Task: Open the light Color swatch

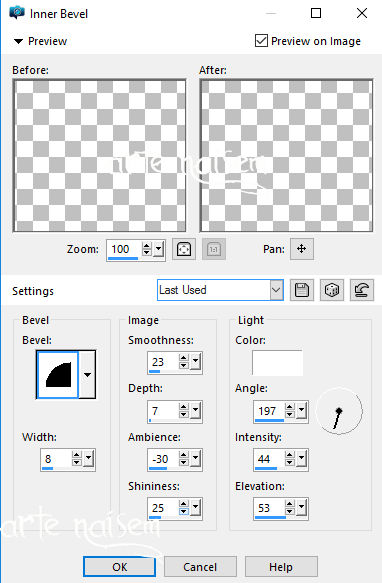Action: tap(277, 363)
